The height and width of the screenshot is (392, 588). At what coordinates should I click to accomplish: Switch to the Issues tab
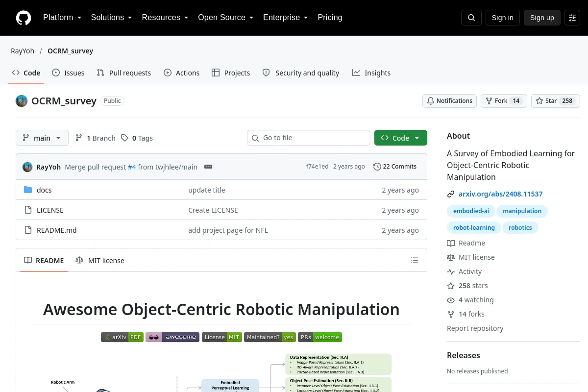[x=68, y=73]
